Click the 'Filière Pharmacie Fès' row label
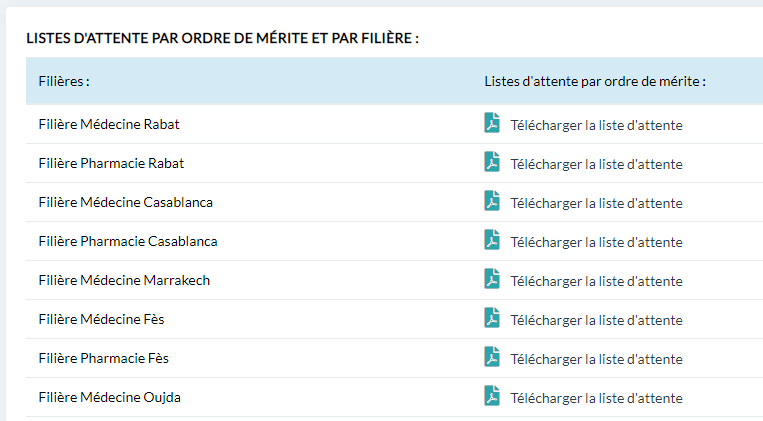The height and width of the screenshot is (421, 763). [110, 358]
